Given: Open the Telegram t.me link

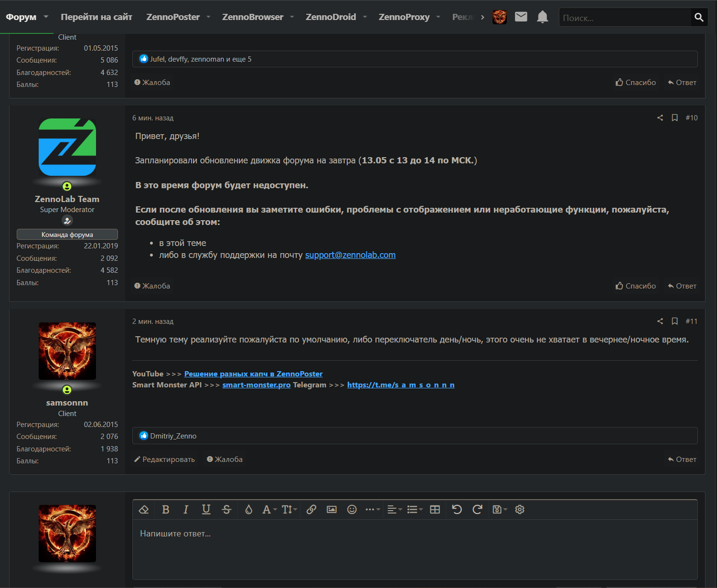Looking at the screenshot, I should click(401, 385).
